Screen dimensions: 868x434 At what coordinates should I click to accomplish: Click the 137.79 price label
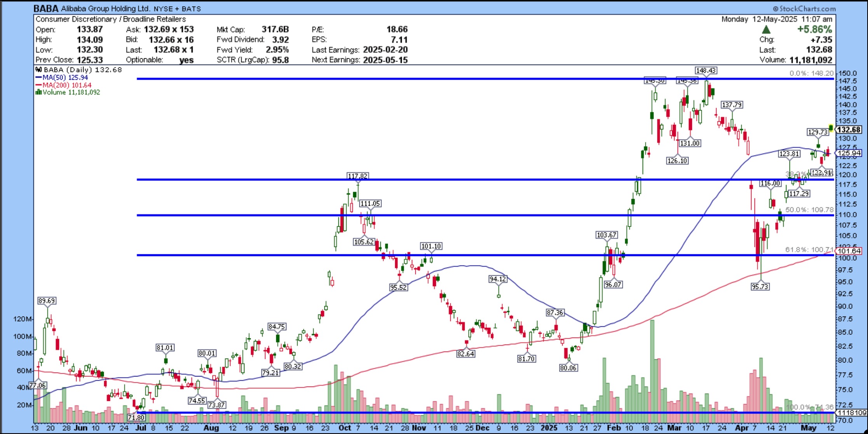(732, 105)
